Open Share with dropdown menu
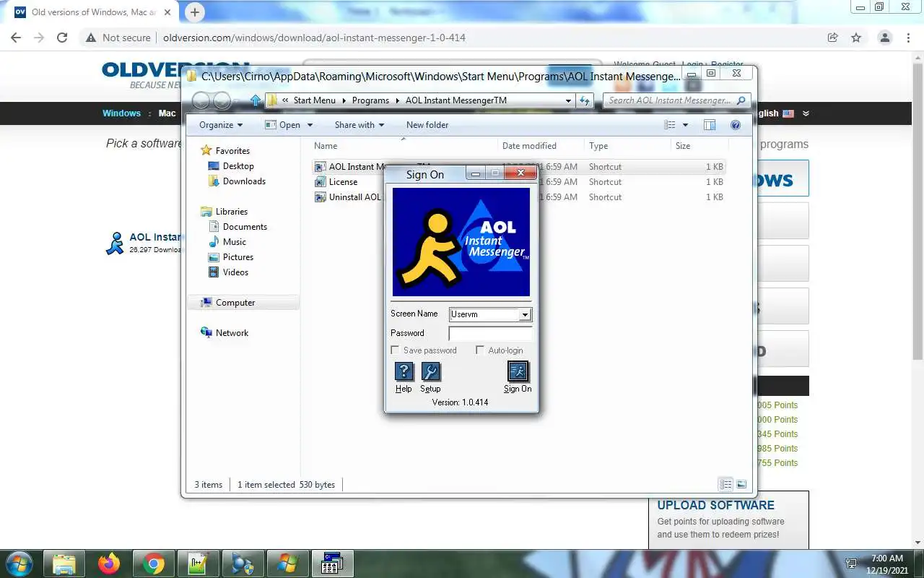 (359, 125)
